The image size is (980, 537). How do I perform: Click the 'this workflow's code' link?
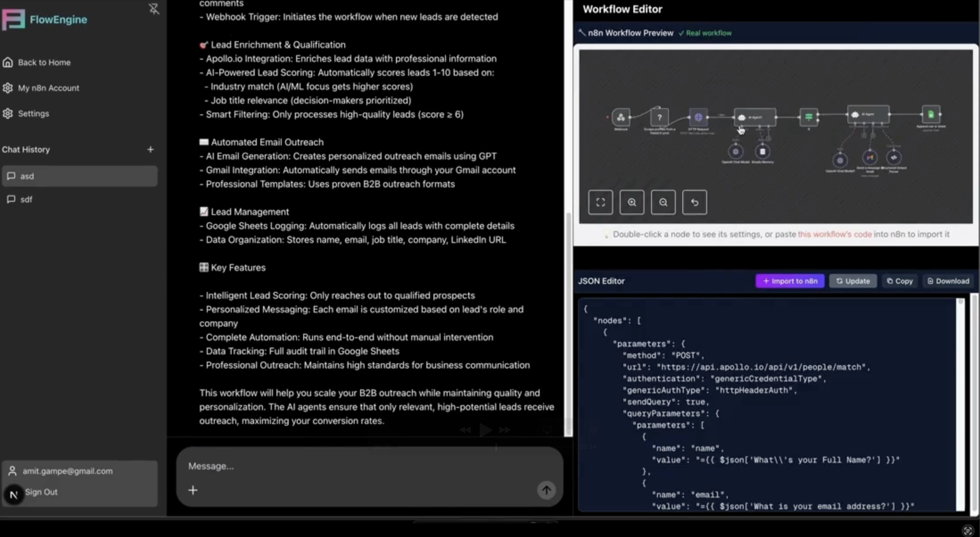(834, 234)
